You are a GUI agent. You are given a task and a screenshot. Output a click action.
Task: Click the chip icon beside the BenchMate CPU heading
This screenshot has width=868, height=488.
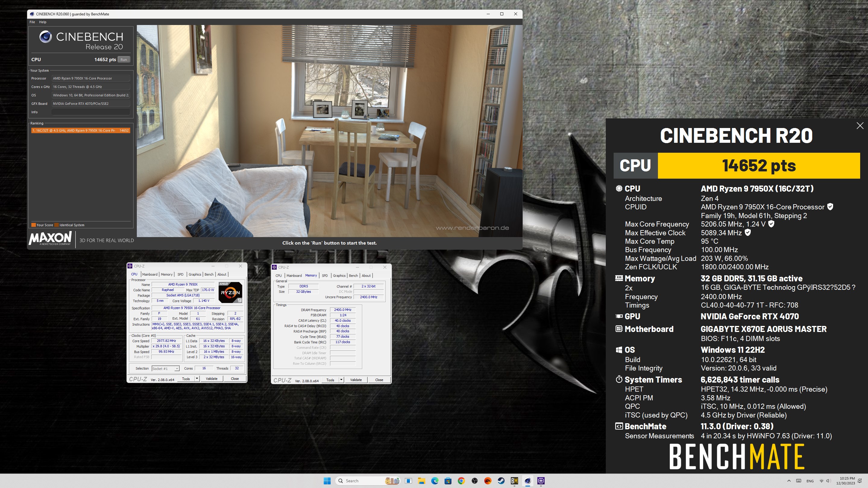coord(619,189)
